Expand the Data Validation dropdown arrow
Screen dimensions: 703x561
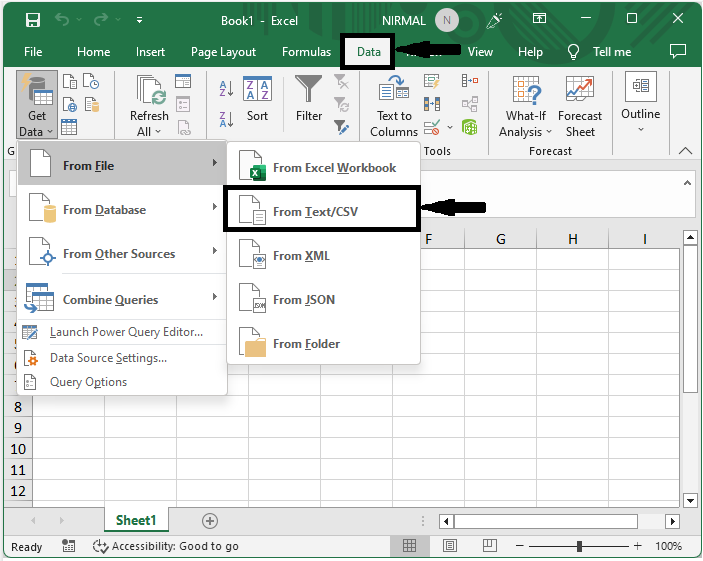(450, 128)
